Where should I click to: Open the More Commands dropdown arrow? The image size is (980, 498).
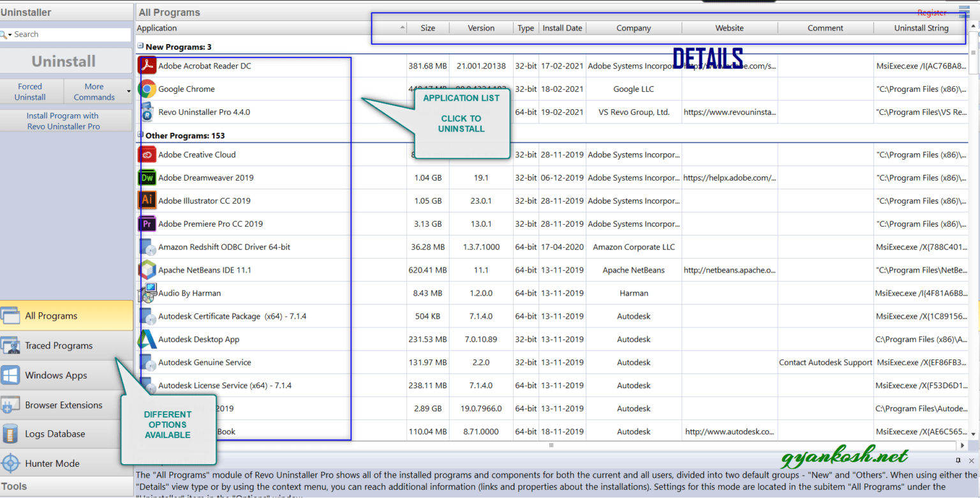click(x=129, y=91)
